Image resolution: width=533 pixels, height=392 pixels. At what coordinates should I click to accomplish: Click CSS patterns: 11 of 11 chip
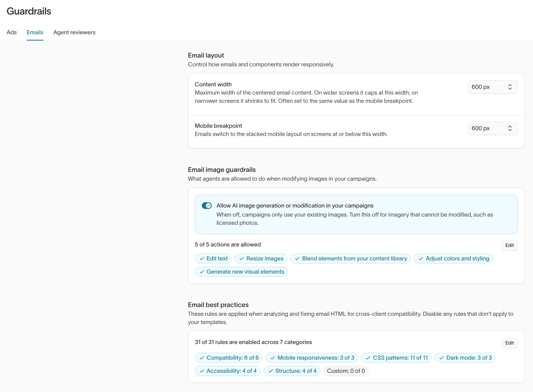396,358
